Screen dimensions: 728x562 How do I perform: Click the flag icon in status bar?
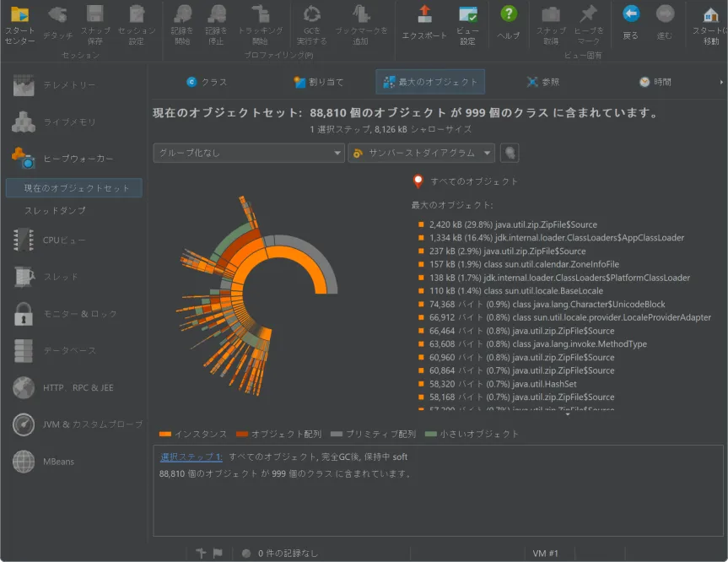tap(218, 554)
